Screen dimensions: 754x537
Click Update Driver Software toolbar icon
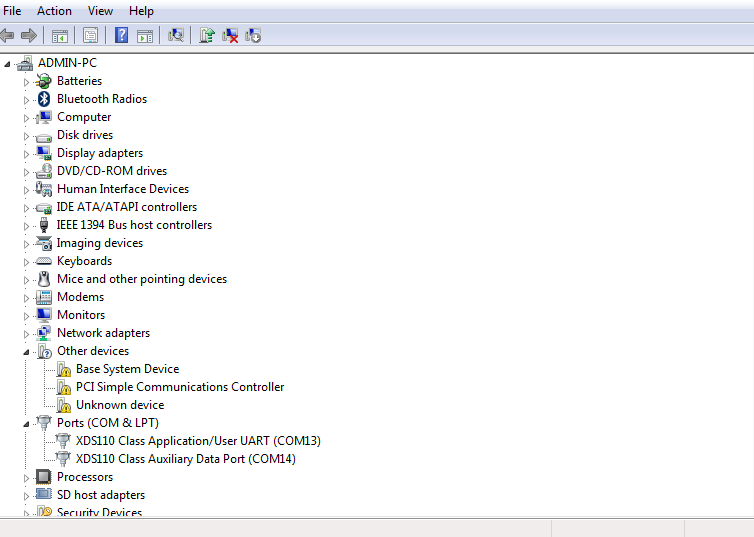coord(207,35)
